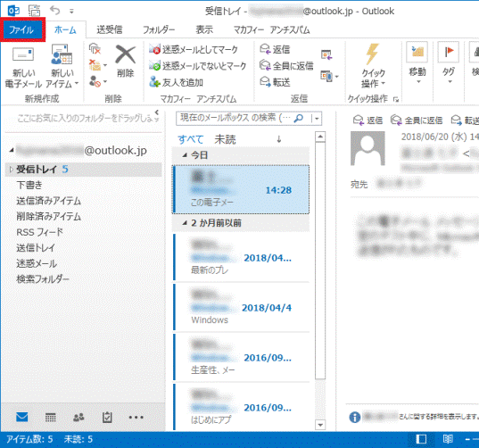479x448 pixels.
Task: Open the 送信トレイ folder
Action: click(x=36, y=248)
